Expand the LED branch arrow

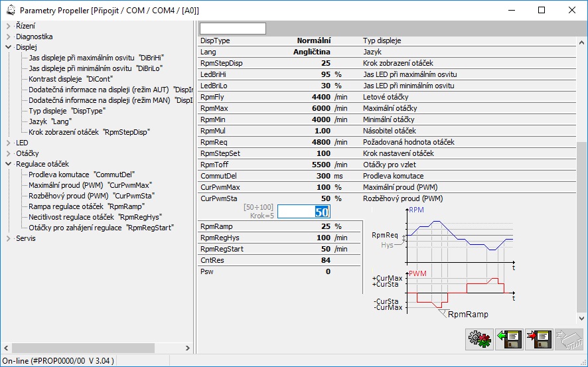8,143
